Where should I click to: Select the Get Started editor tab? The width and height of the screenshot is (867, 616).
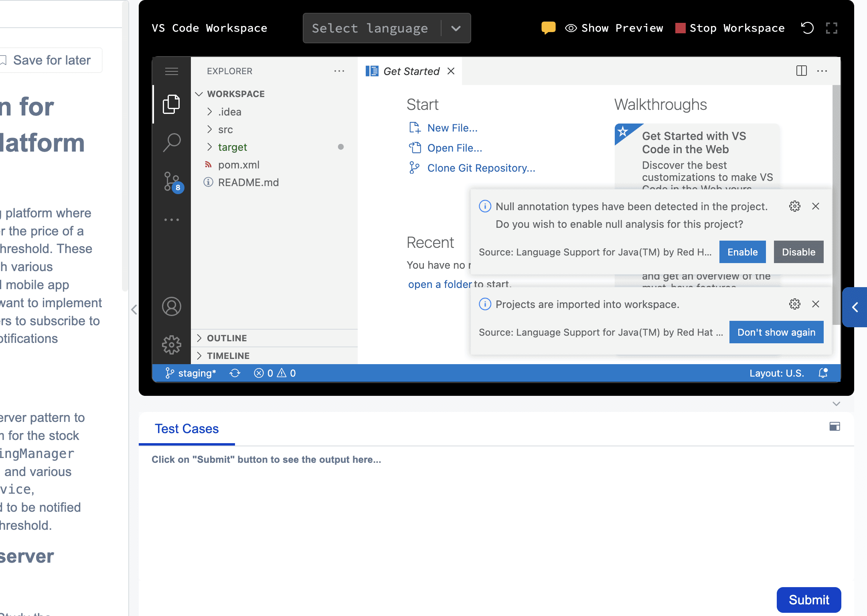point(411,71)
